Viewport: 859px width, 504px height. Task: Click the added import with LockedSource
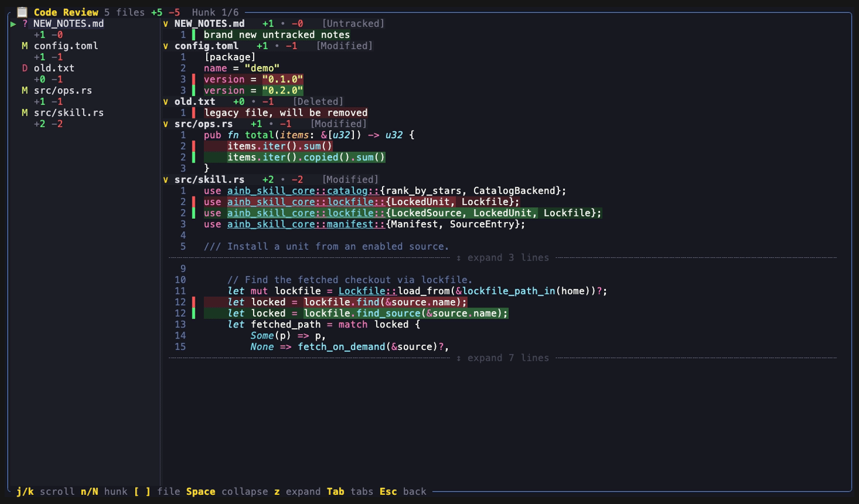pyautogui.click(x=403, y=213)
